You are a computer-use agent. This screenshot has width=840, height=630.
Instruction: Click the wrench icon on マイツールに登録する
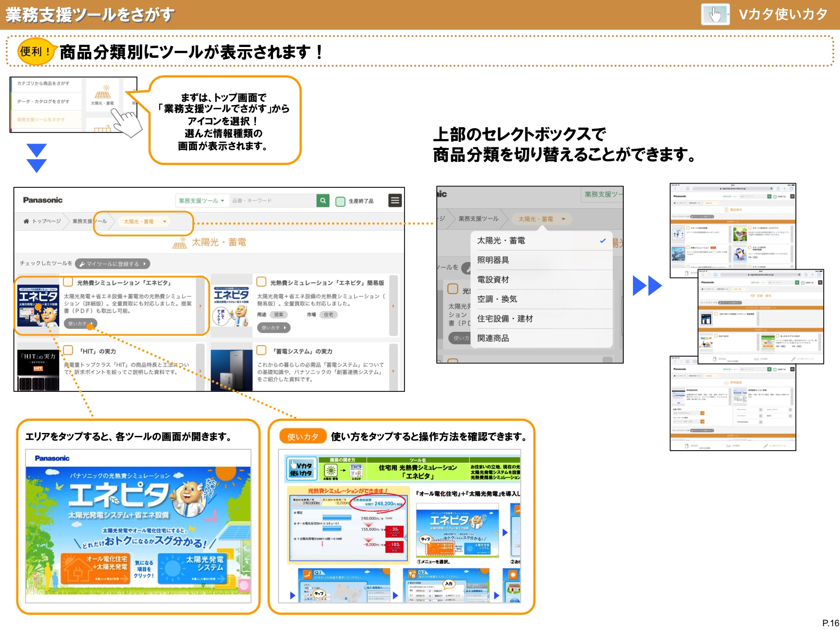point(82,264)
